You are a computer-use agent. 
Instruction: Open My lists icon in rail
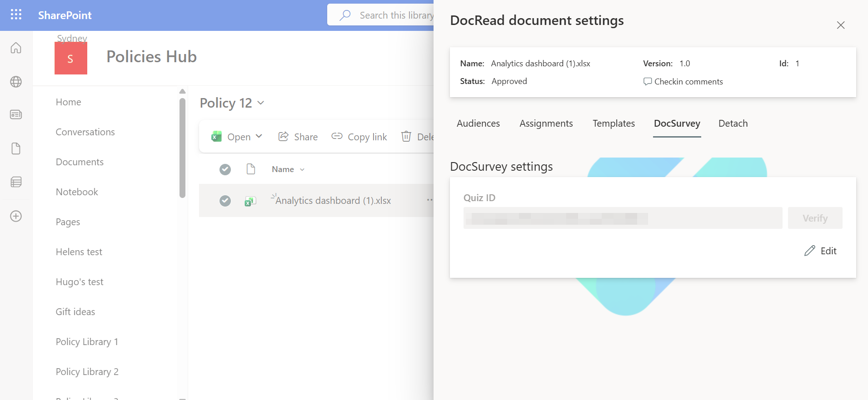[x=16, y=182]
